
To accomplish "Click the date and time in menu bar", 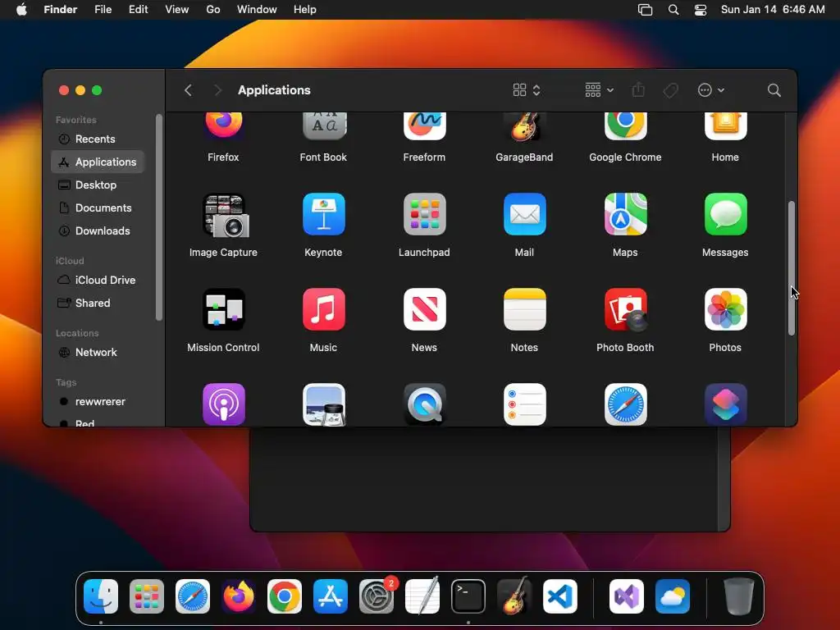I will 773,10.
